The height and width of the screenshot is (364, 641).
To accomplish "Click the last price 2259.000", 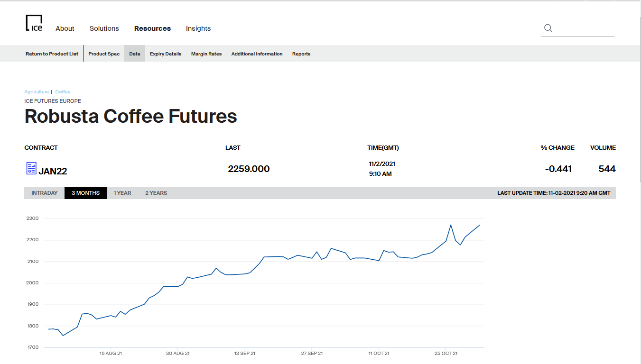I will coord(249,169).
